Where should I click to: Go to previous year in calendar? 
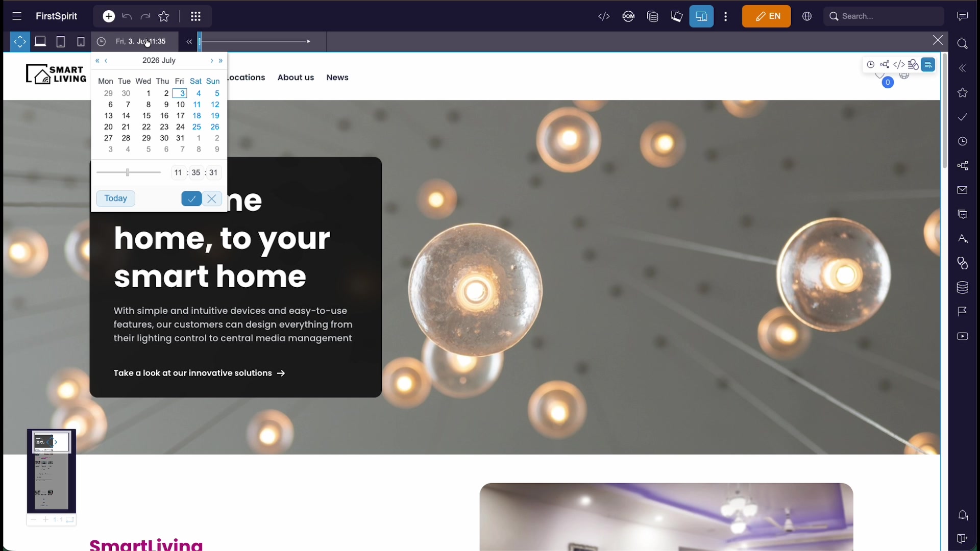97,60
